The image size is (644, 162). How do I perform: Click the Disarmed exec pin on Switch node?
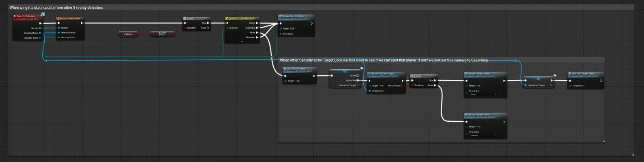[257, 37]
